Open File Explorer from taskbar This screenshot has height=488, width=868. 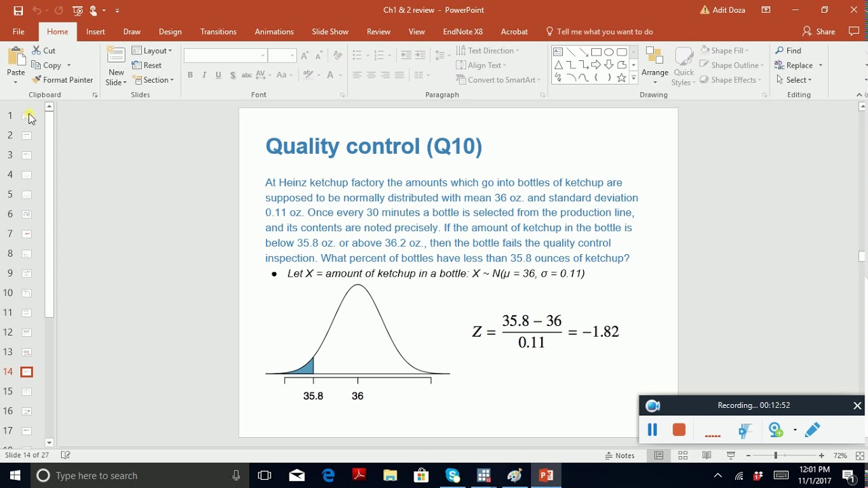pyautogui.click(x=390, y=476)
